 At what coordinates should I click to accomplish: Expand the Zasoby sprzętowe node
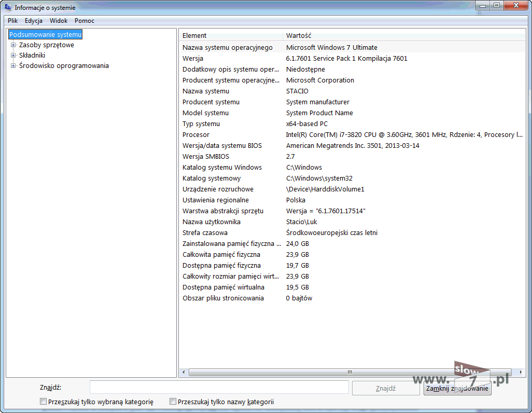13,45
